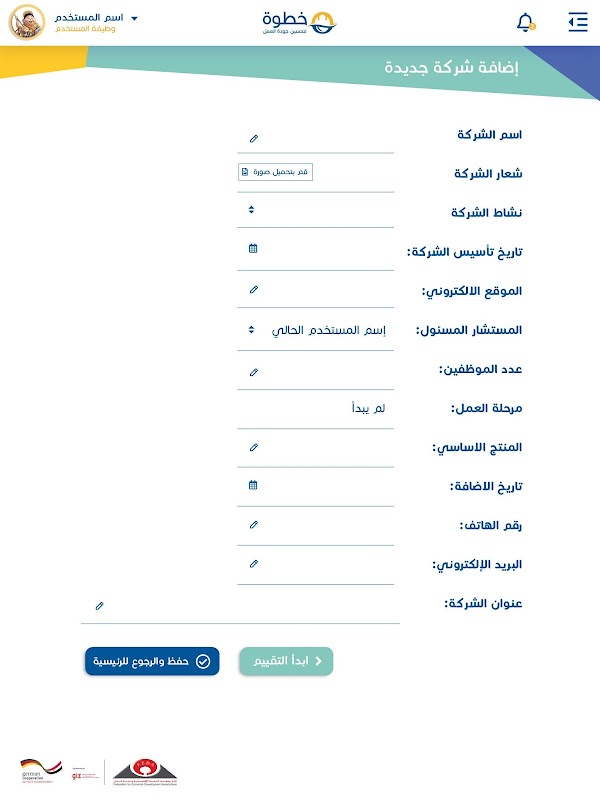Click حفظ والرجوع للرئيسية button
The width and height of the screenshot is (600, 800).
click(x=152, y=661)
